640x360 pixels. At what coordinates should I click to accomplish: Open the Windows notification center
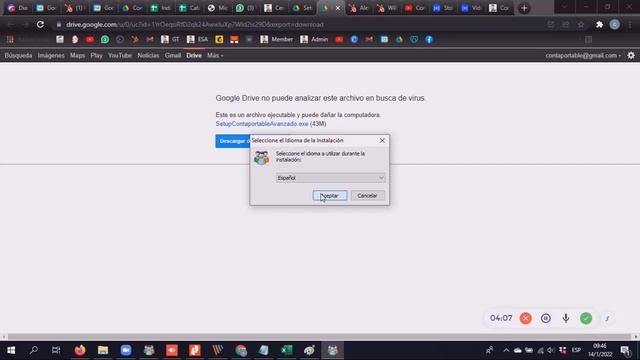(625, 350)
